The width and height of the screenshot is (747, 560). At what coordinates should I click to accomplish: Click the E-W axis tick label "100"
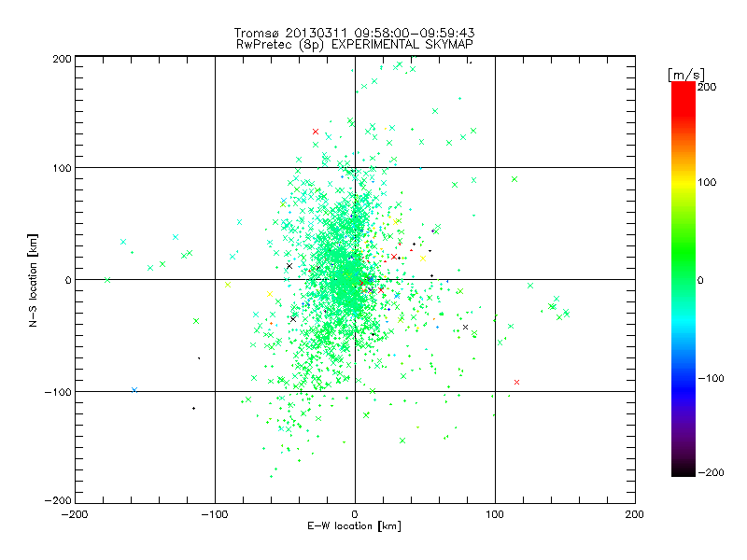[495, 514]
